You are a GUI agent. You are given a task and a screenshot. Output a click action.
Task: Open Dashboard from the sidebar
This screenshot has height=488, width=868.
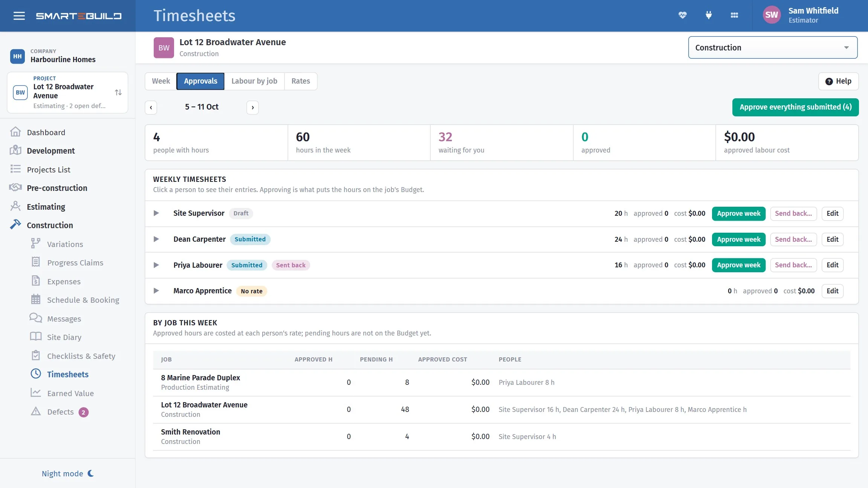coord(46,132)
